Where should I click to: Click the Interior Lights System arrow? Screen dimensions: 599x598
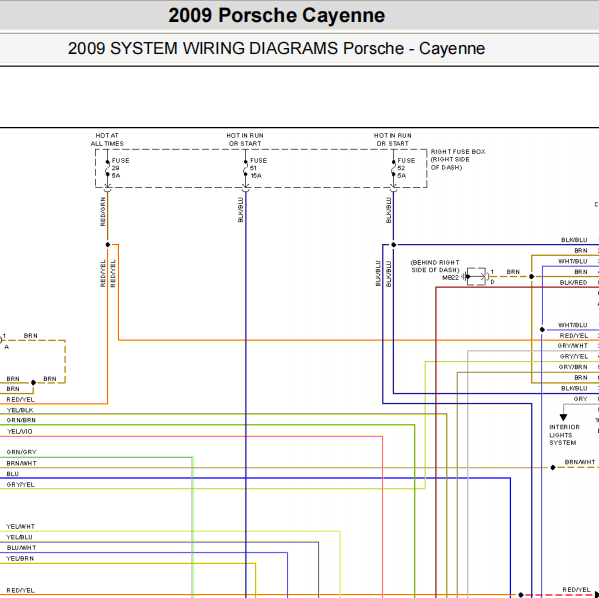click(x=563, y=417)
